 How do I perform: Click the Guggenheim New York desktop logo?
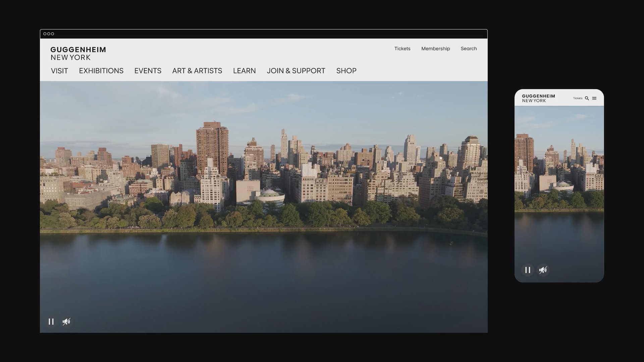point(78,53)
